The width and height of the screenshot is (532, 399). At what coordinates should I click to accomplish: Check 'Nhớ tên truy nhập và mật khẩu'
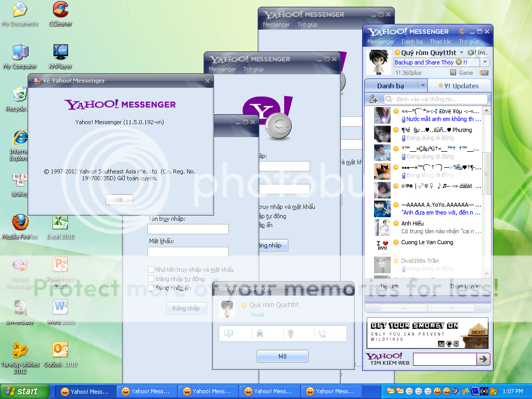pos(151,270)
